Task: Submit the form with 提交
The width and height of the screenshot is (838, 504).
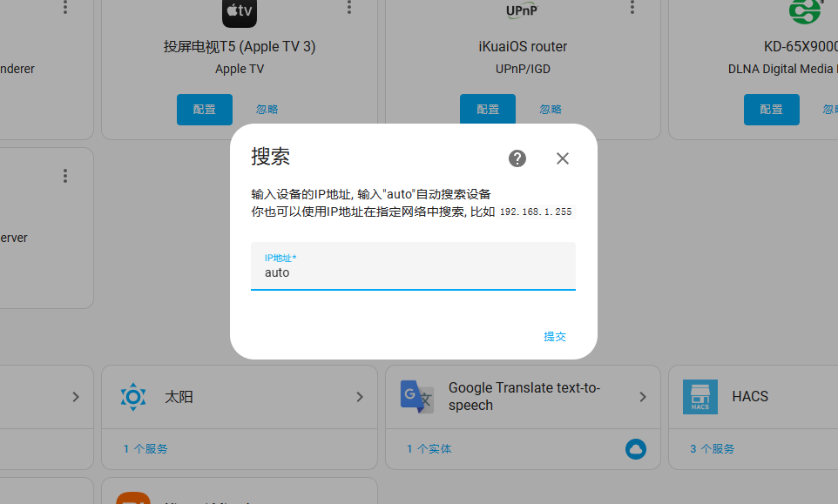Action: point(555,336)
